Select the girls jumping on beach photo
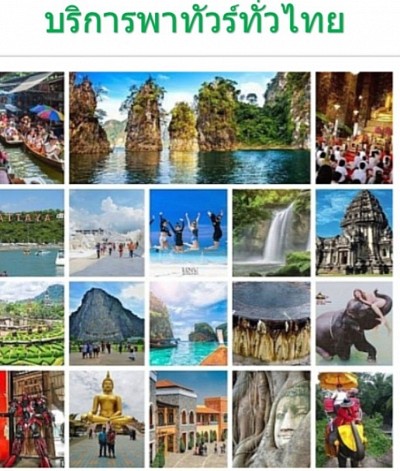The width and height of the screenshot is (400, 471). coord(188,233)
